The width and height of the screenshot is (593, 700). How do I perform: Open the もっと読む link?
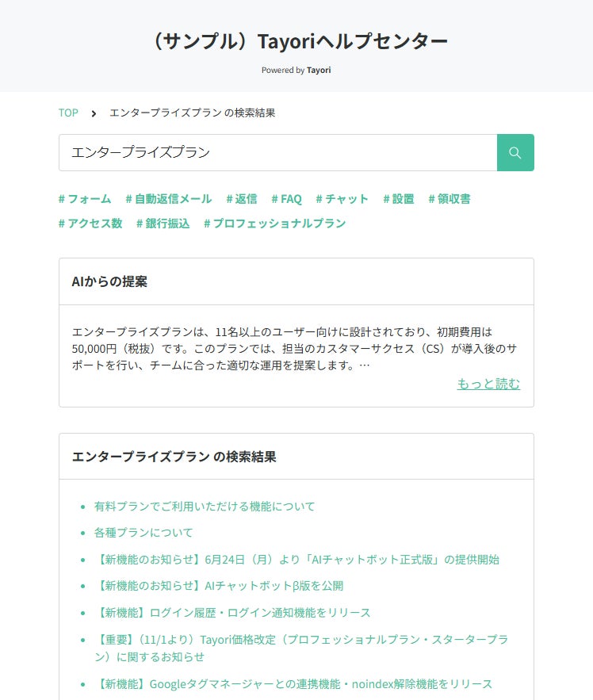click(488, 384)
